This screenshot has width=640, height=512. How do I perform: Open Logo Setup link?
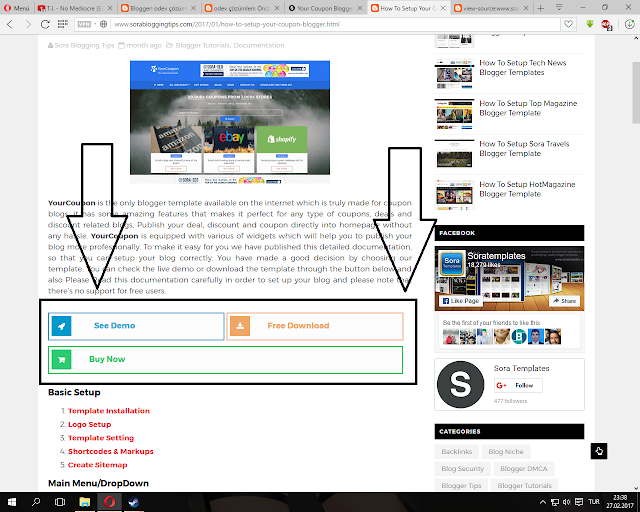tap(89, 424)
